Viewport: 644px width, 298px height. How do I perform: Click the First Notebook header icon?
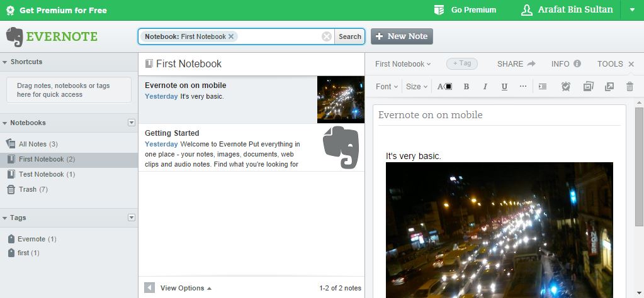[149, 63]
